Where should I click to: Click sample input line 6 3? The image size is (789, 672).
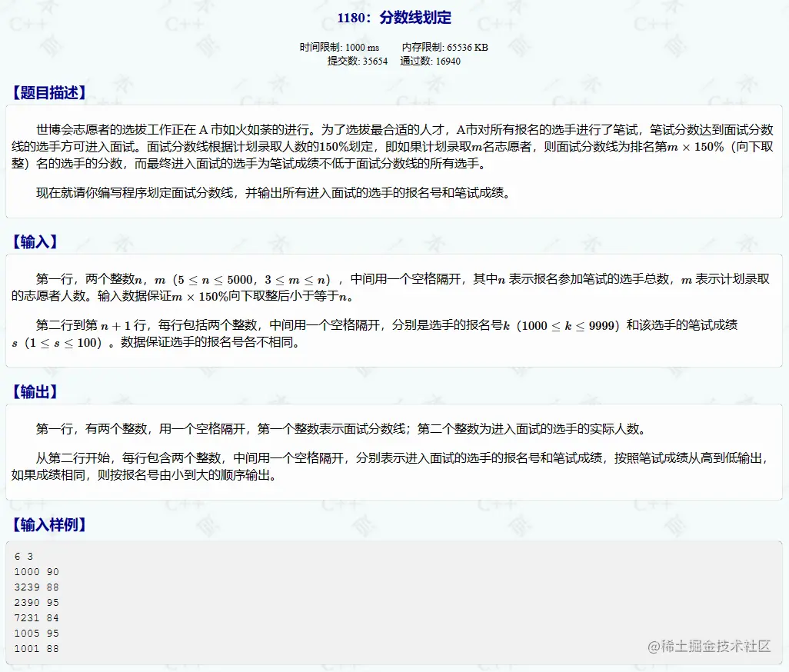click(24, 557)
